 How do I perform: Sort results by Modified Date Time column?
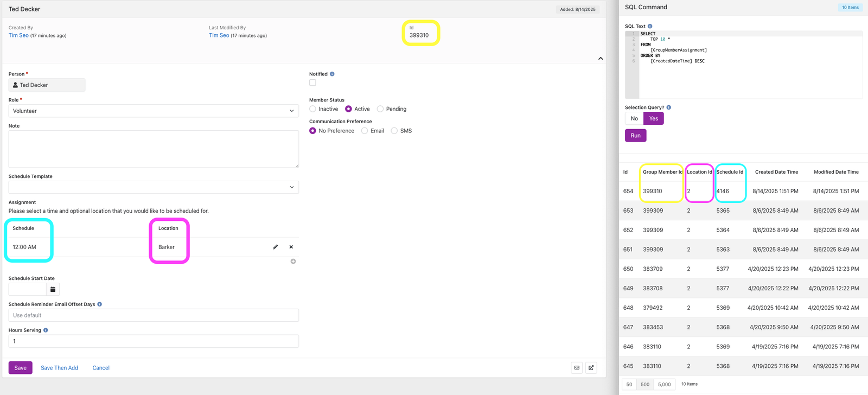[836, 172]
